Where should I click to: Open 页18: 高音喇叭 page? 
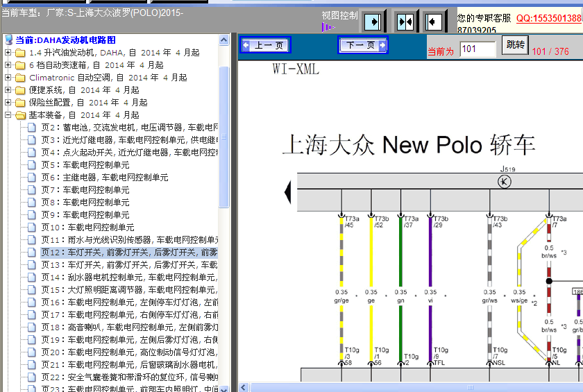pos(129,327)
